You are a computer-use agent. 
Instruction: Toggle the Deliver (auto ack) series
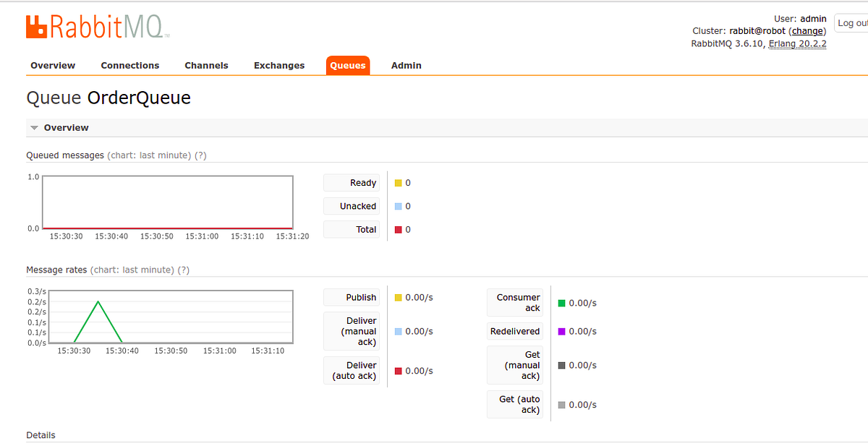(x=352, y=370)
